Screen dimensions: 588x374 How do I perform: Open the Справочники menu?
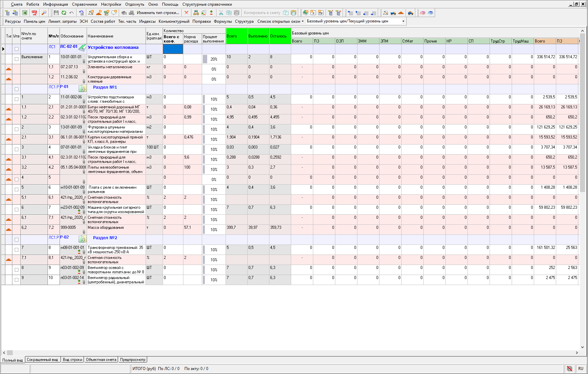click(x=84, y=4)
